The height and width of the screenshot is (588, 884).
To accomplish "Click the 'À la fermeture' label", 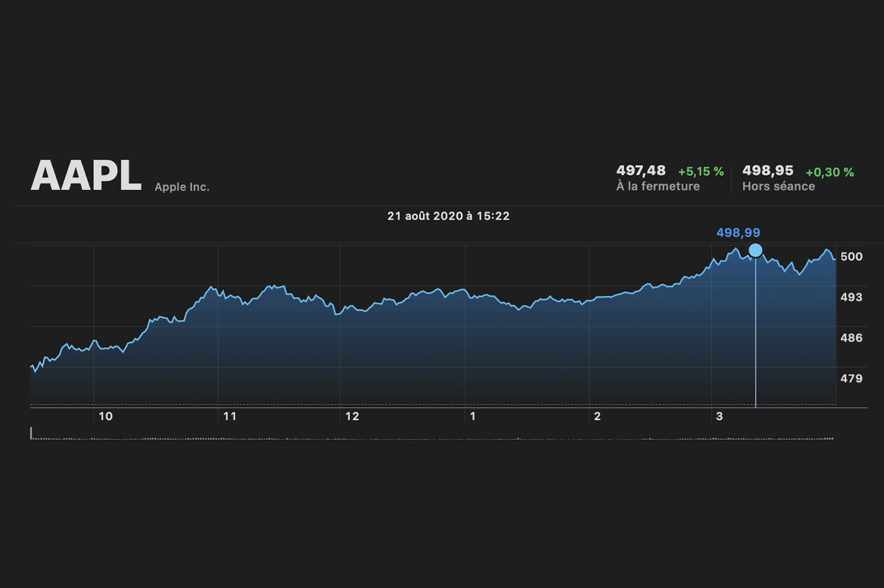I will pos(658,186).
